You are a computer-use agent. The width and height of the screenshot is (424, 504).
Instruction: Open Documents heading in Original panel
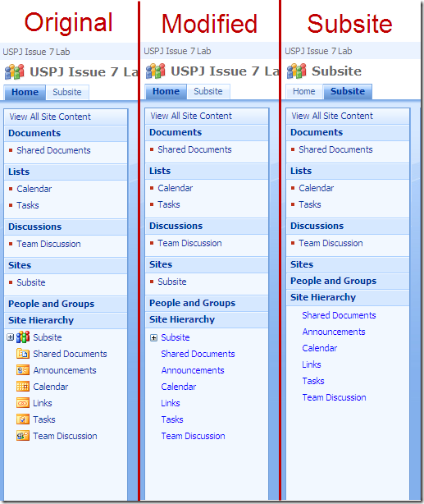pos(34,133)
